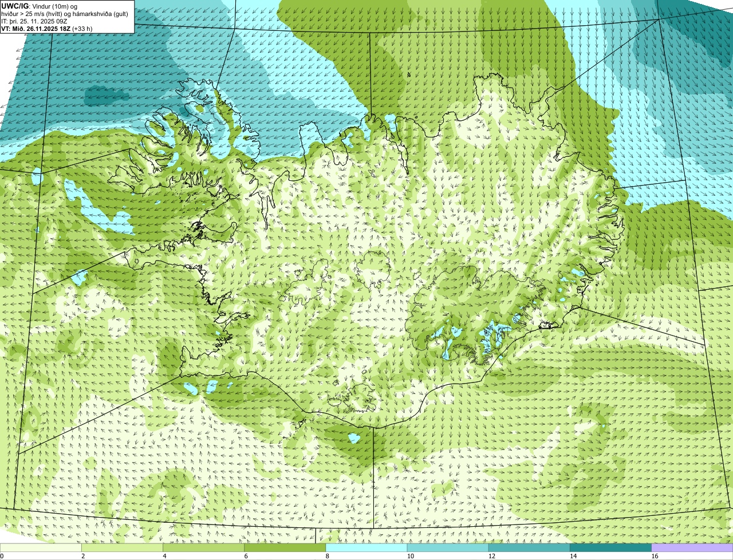The height and width of the screenshot is (560, 733).
Task: Select the 4–6 green color scale segment
Action: point(204,548)
